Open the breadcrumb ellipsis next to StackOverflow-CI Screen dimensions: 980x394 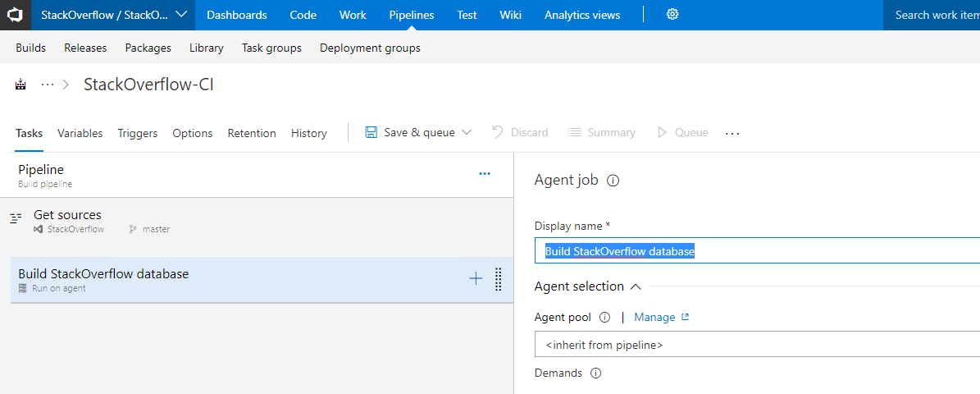click(x=48, y=85)
